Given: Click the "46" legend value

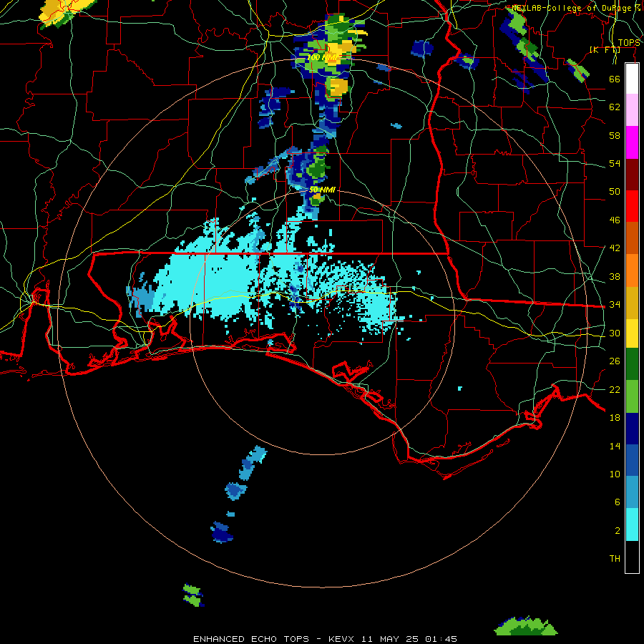Looking at the screenshot, I should (x=615, y=220).
